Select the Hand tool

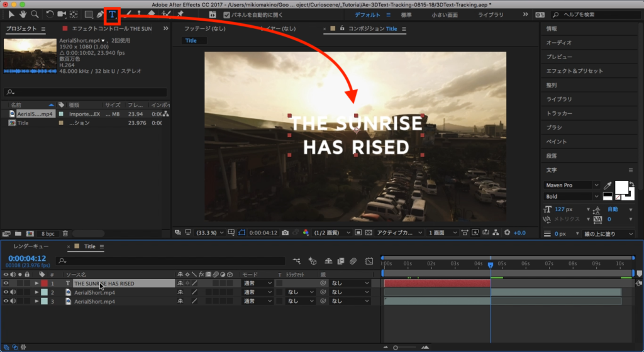(x=23, y=14)
